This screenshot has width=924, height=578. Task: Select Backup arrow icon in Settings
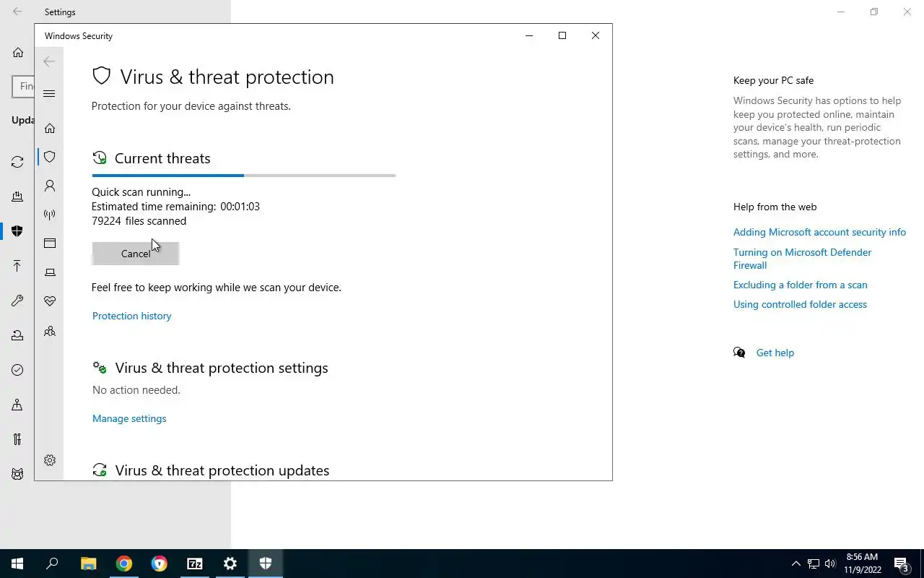click(17, 266)
